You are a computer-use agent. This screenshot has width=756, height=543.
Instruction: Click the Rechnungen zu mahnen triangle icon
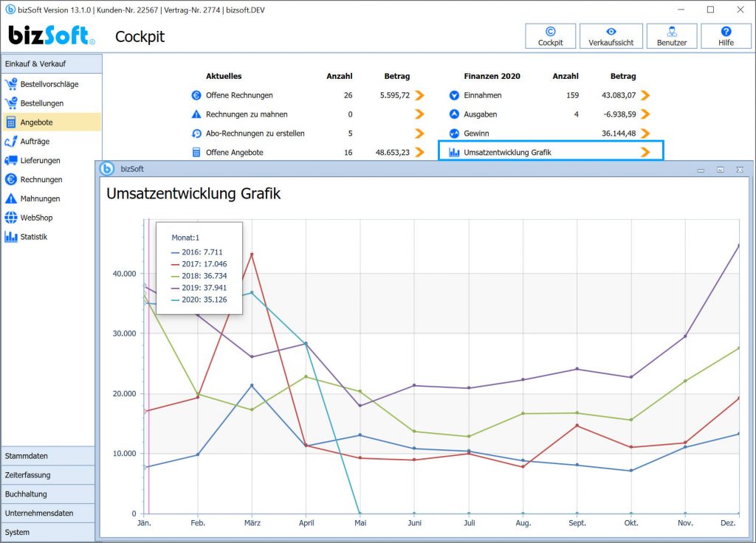196,114
